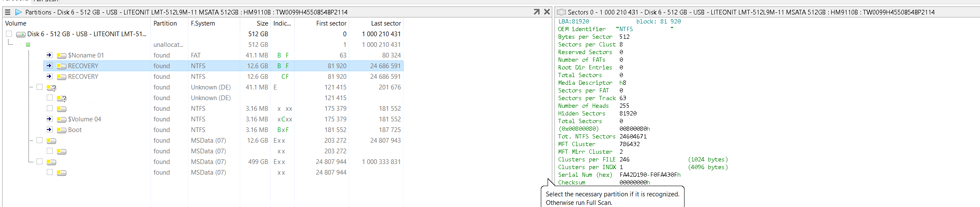Click the volume icon next to $Volume 04
The image size is (980, 207).
[62, 119]
